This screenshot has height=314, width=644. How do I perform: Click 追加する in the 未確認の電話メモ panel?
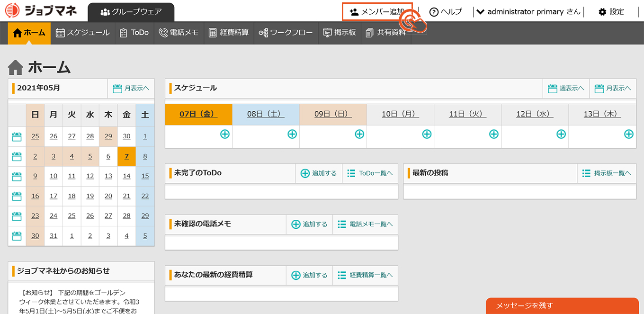coord(310,224)
